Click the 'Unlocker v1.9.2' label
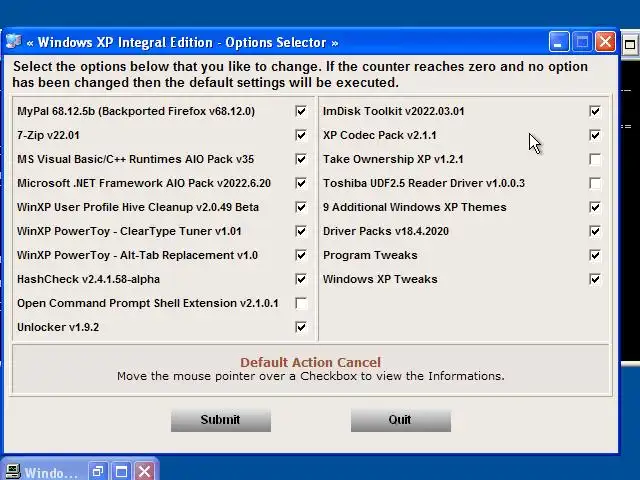 tap(58, 327)
